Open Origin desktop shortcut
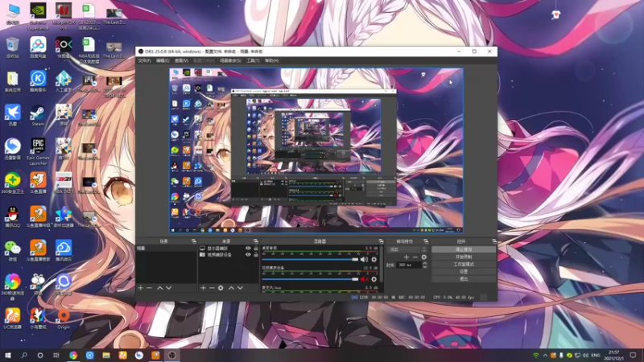Screen dimensions: 644x362 (x=64, y=319)
